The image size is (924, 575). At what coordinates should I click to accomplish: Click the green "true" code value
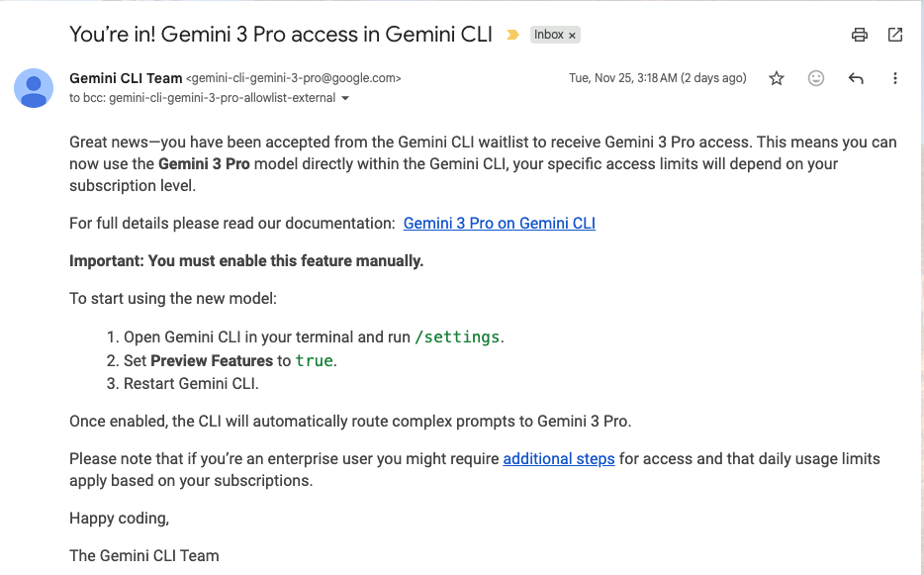point(314,360)
